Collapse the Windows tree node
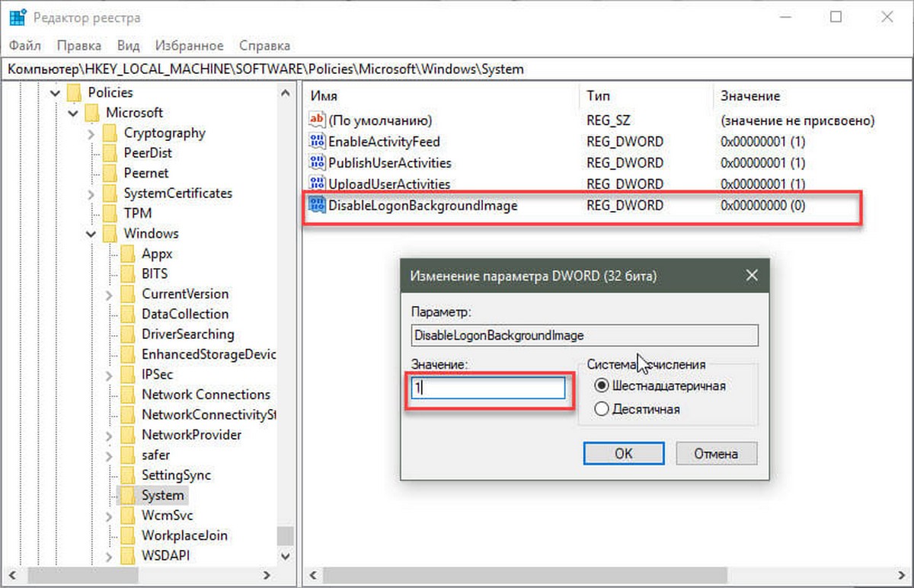This screenshot has width=914, height=588. click(91, 234)
